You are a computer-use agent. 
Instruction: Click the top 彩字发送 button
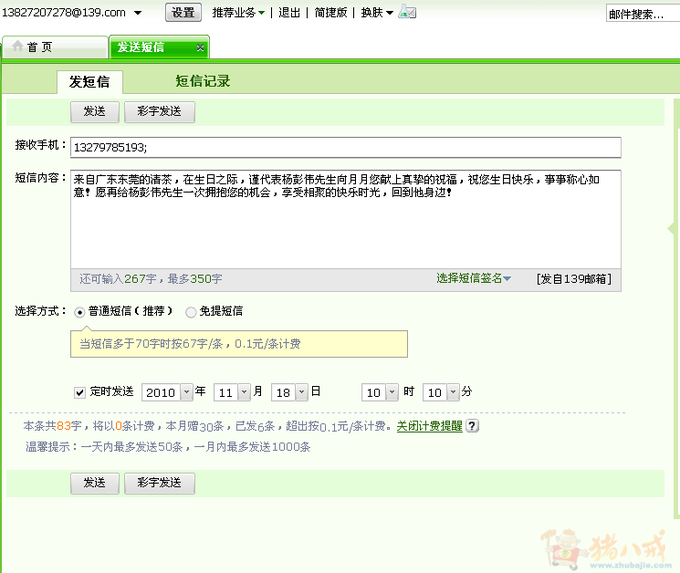pos(159,111)
